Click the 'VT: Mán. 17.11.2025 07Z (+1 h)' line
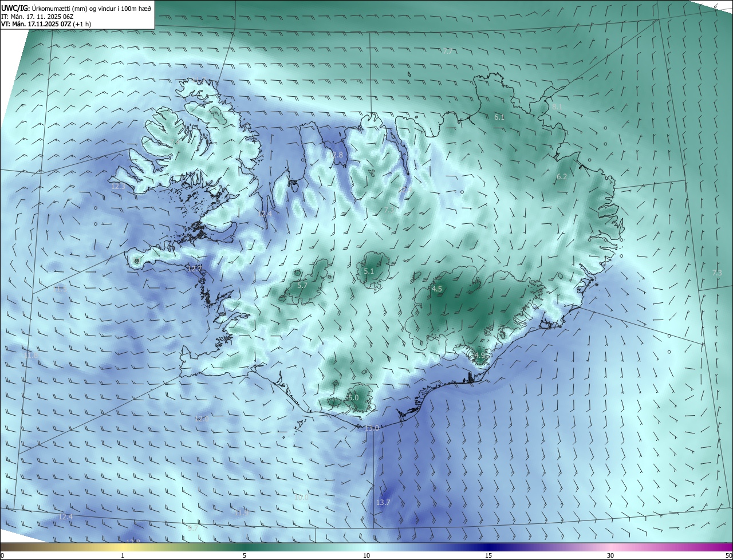The height and width of the screenshot is (560, 733). point(46,24)
